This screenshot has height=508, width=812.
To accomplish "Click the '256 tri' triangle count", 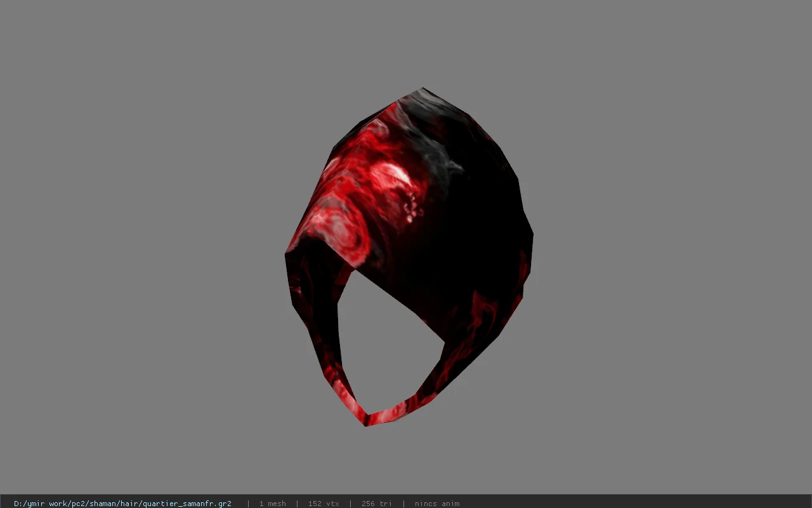I will (x=376, y=504).
